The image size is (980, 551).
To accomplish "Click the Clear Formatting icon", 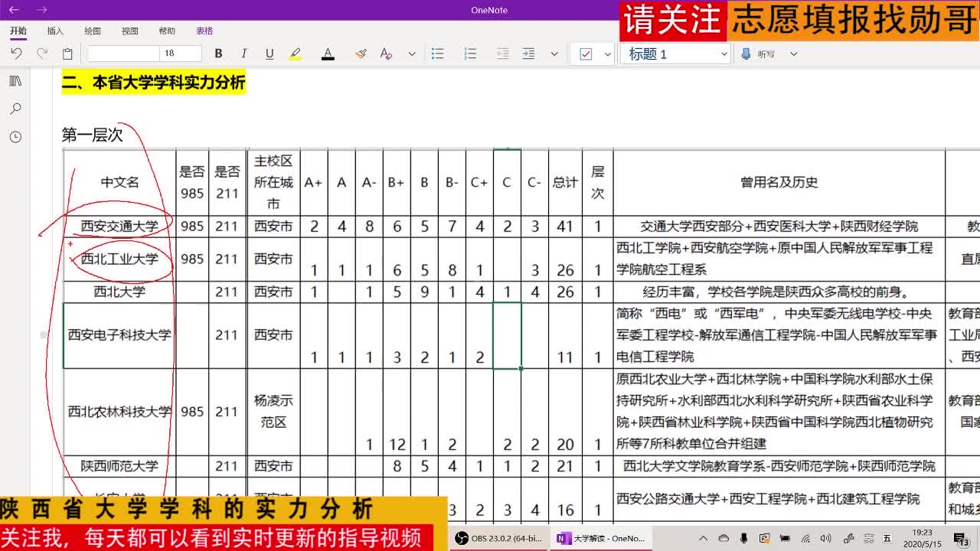I will click(x=386, y=54).
